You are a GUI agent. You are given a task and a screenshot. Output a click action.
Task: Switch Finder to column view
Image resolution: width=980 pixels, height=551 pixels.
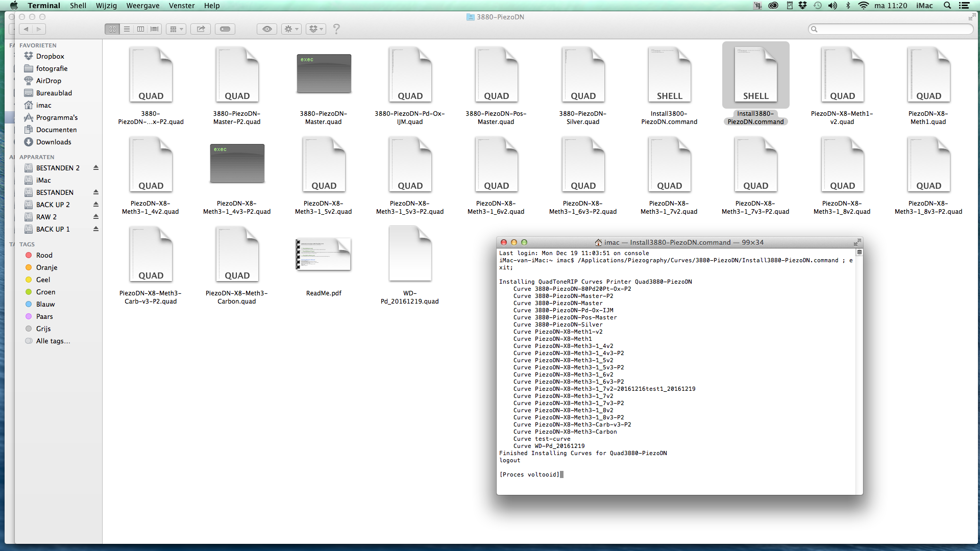pyautogui.click(x=140, y=29)
